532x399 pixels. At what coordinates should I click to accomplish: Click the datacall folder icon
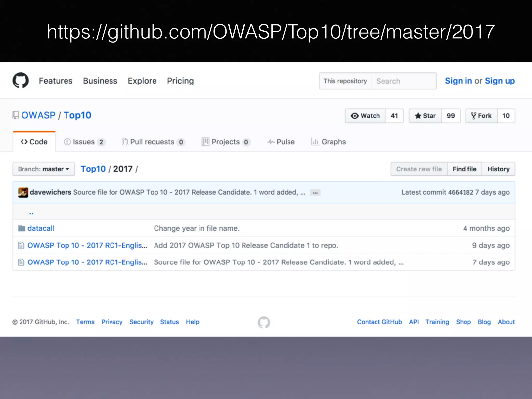point(22,228)
